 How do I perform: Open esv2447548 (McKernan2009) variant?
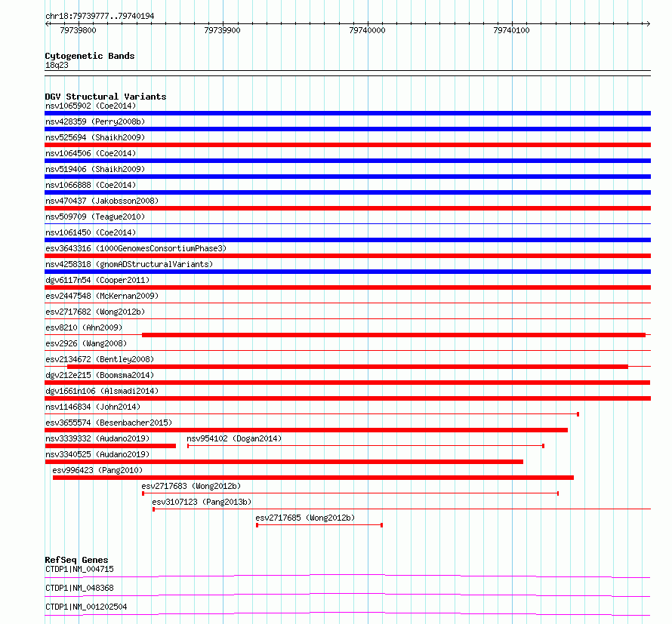click(102, 296)
